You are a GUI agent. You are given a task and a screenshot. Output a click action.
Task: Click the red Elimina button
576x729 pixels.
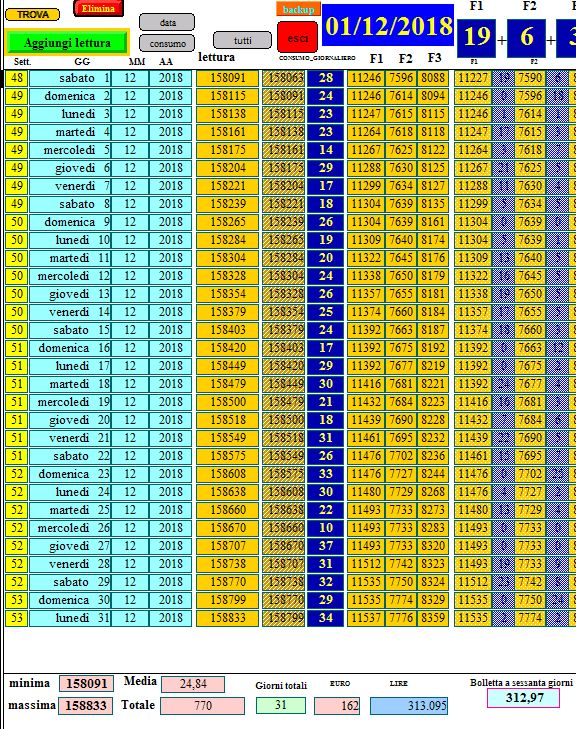(98, 8)
